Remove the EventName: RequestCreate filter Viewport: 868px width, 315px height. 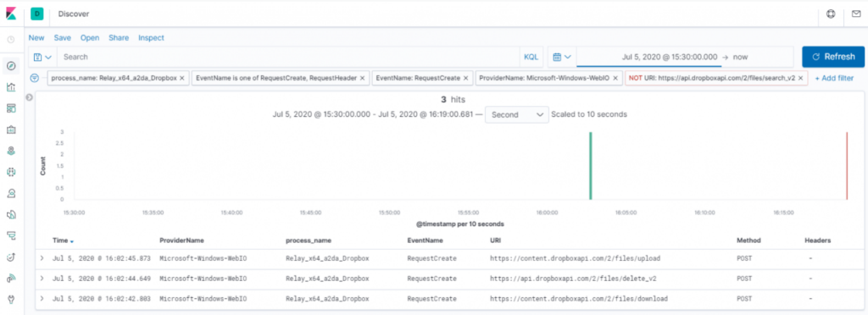[465, 79]
